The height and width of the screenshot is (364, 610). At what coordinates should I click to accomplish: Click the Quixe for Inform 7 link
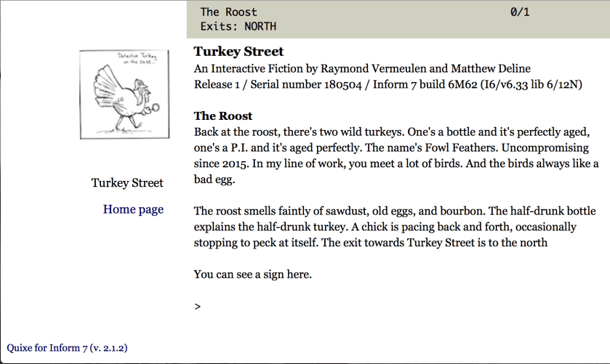click(x=67, y=347)
